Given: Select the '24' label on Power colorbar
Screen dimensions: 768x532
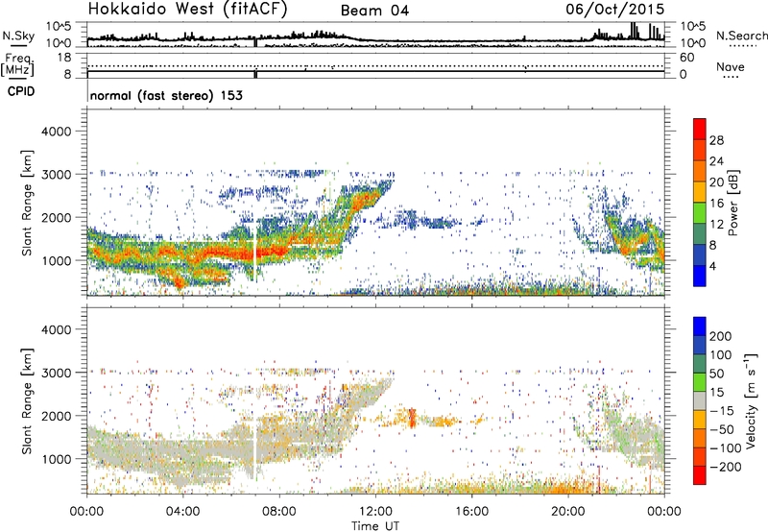Looking at the screenshot, I should (x=716, y=161).
